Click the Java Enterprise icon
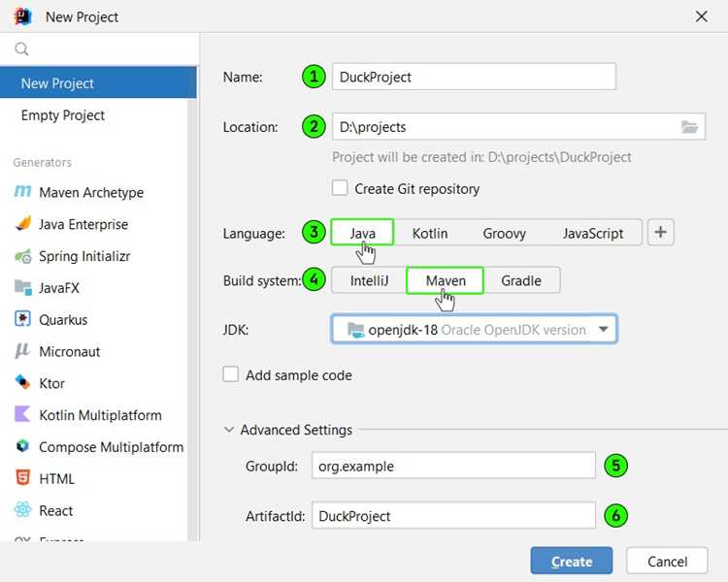This screenshot has height=582, width=728. click(x=22, y=224)
